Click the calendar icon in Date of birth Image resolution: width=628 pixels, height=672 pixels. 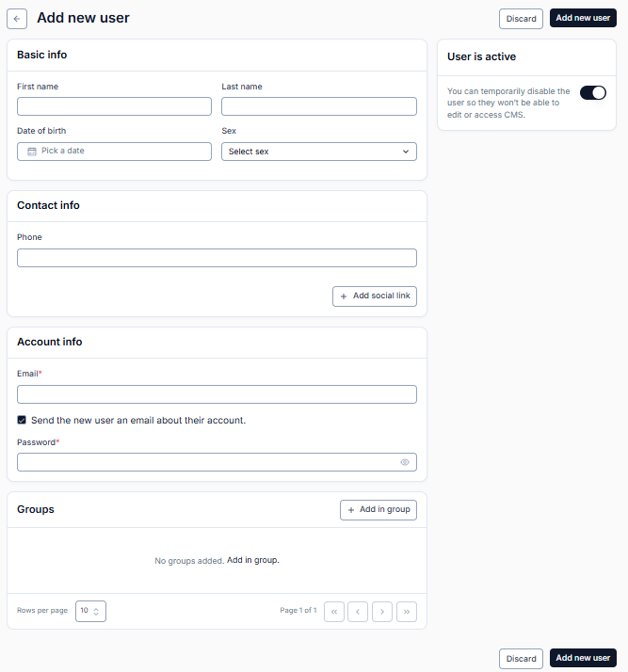[32, 152]
